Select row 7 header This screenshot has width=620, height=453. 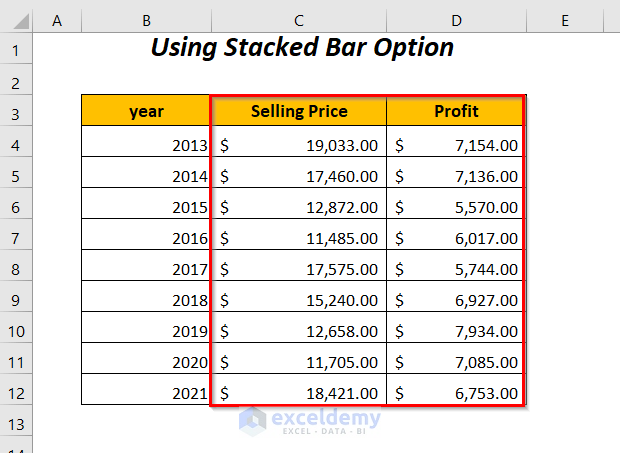pos(17,236)
